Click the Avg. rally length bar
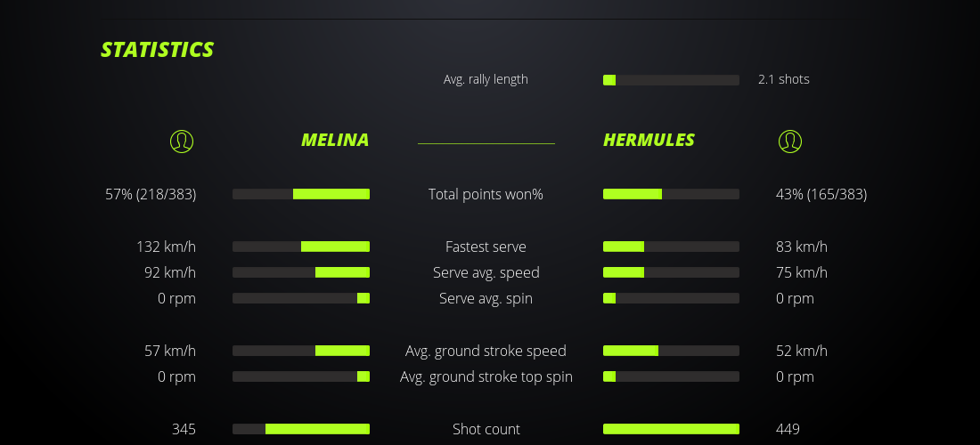The image size is (980, 445). pyautogui.click(x=671, y=80)
